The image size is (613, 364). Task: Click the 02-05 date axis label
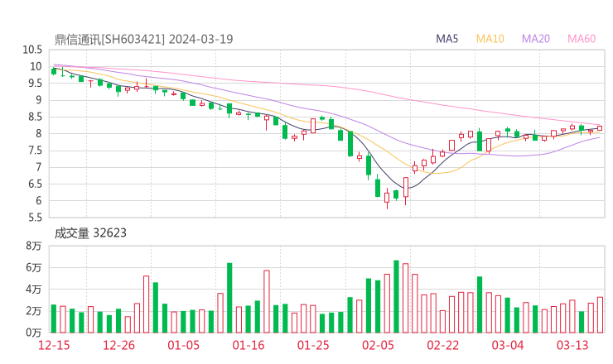click(x=378, y=345)
